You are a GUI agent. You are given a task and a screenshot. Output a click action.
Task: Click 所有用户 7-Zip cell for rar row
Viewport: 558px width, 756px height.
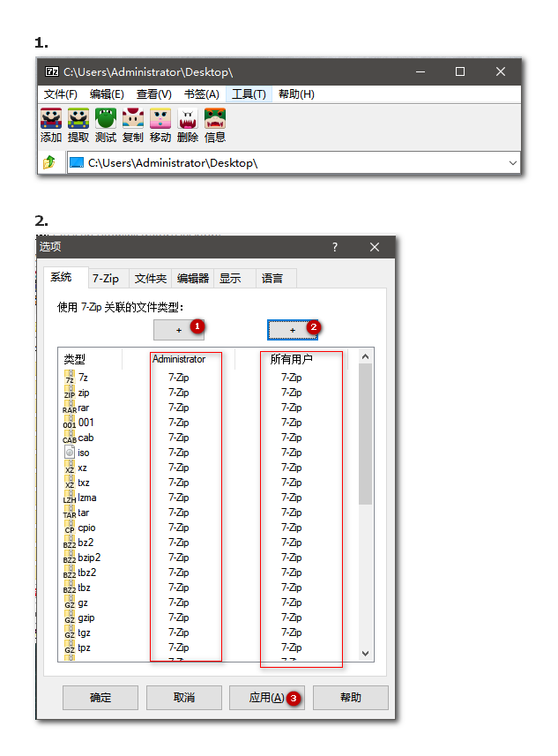pos(292,408)
